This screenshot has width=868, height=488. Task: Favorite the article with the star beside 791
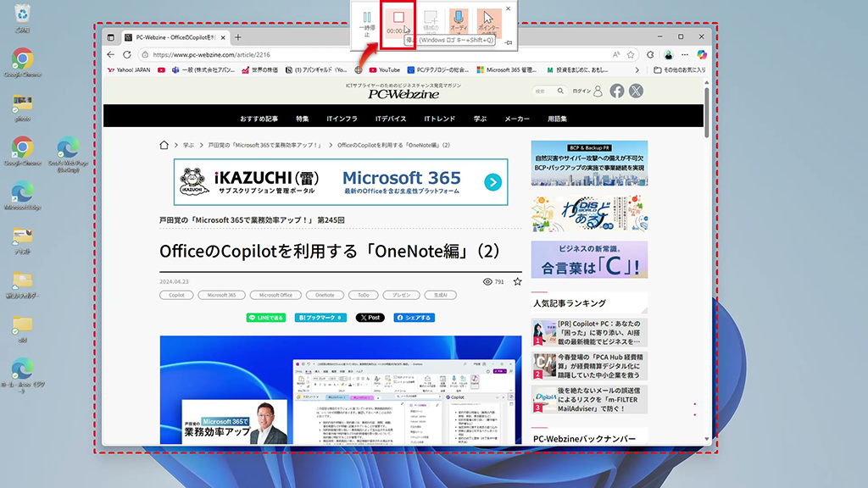pyautogui.click(x=518, y=281)
